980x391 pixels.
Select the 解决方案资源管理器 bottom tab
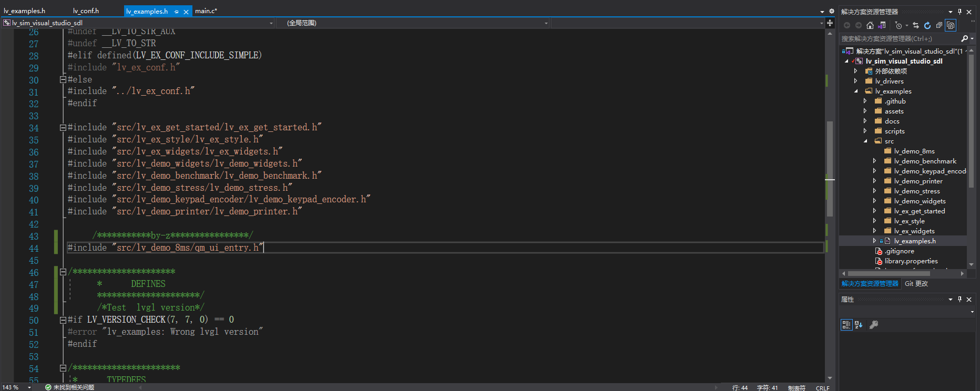tap(870, 283)
